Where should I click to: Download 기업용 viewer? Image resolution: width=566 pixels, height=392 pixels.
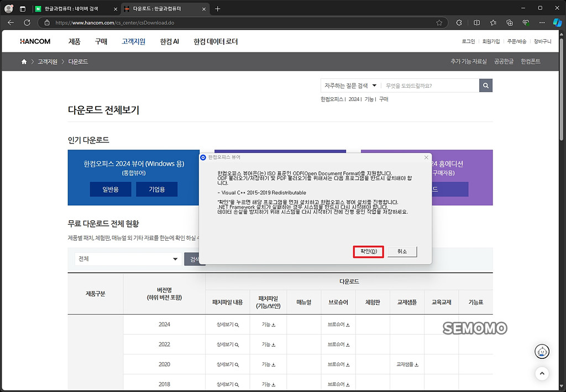pyautogui.click(x=156, y=189)
